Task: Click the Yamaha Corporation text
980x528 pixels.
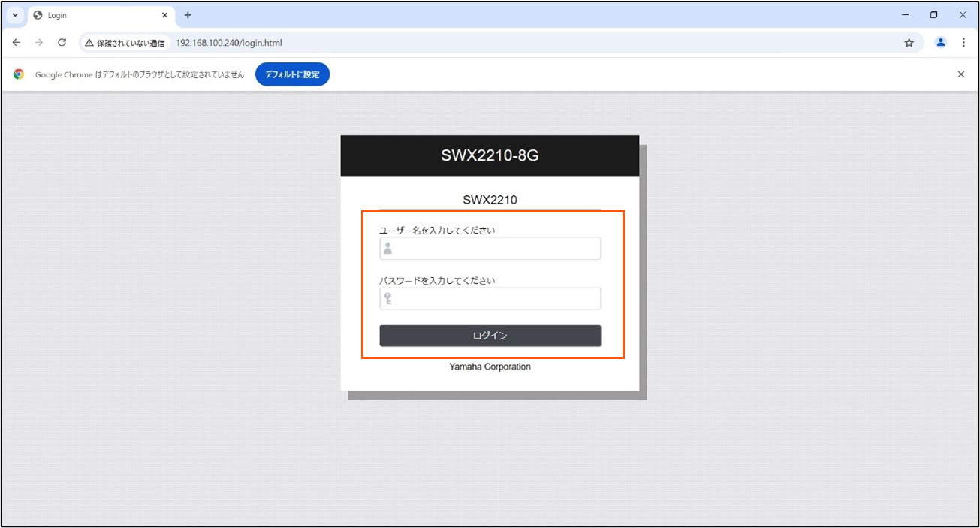Action: click(490, 367)
